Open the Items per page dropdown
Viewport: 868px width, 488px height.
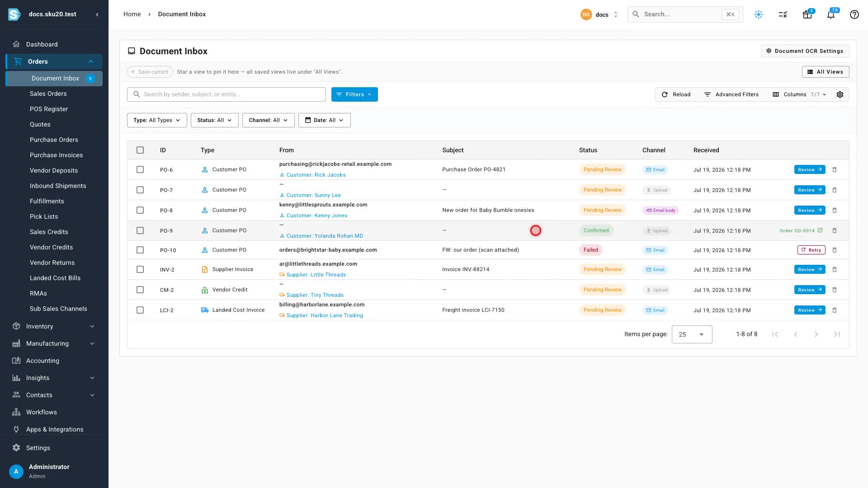coord(692,334)
